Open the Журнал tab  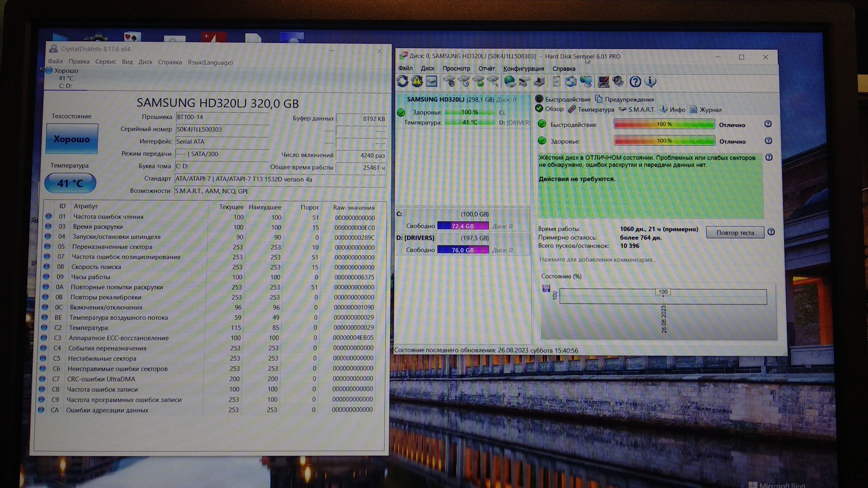point(706,109)
